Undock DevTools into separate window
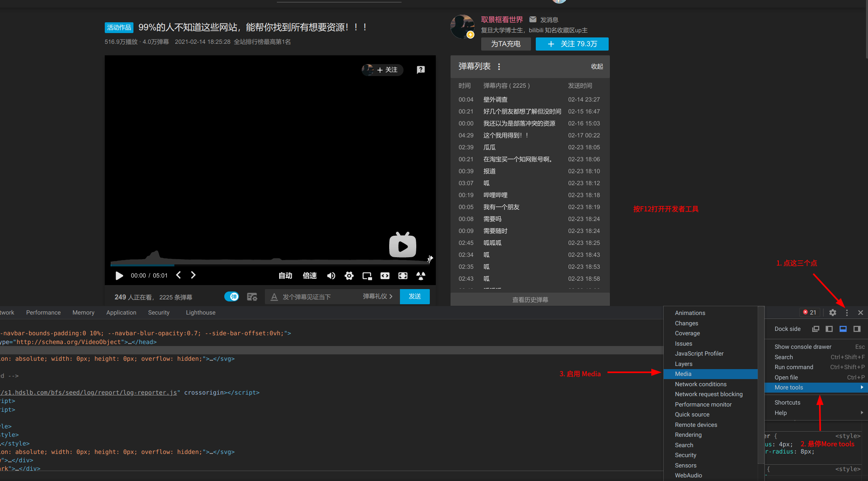The image size is (868, 481). point(815,329)
